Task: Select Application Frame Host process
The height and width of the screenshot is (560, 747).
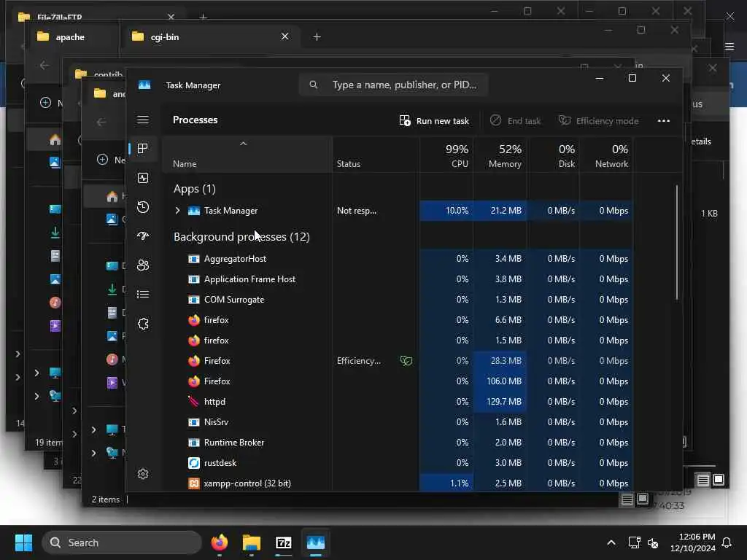Action: (x=399, y=279)
